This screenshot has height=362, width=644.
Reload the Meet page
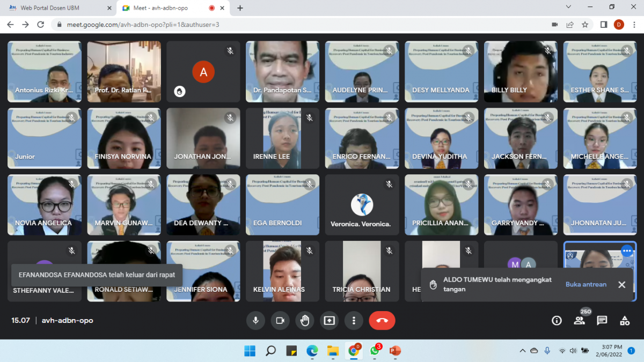click(x=40, y=25)
